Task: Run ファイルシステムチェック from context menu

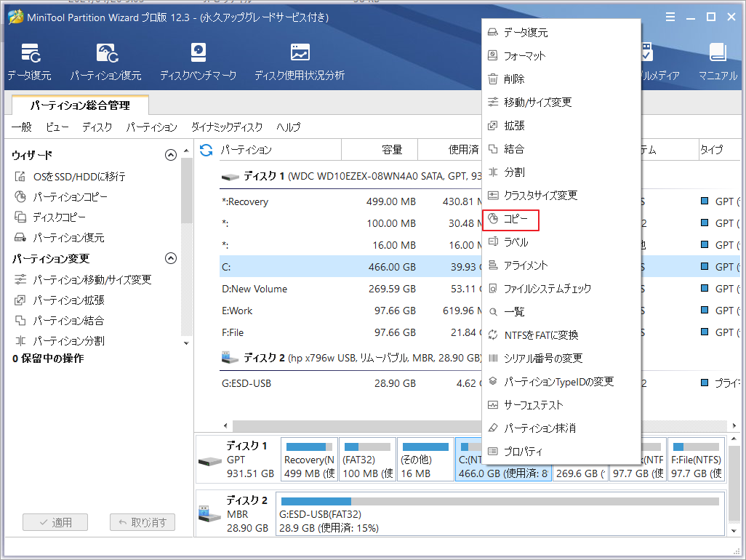Action: (x=561, y=289)
